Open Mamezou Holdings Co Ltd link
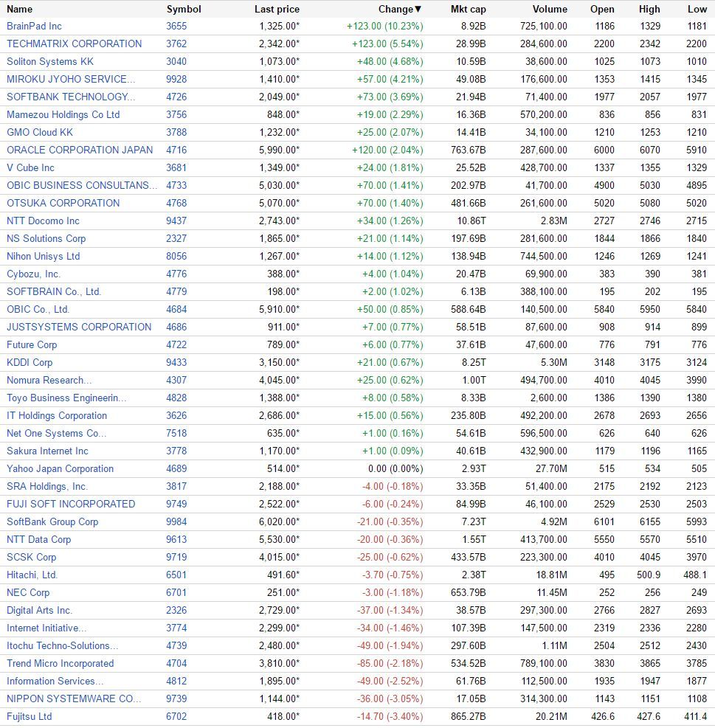This screenshot has height=728, width=715. 63,114
